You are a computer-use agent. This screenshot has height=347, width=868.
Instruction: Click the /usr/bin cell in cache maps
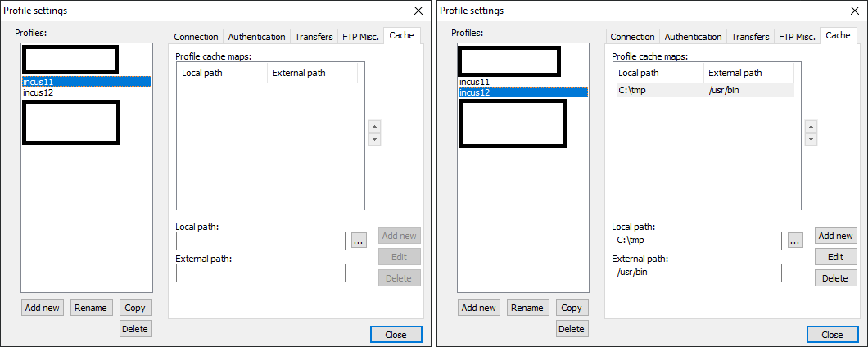click(x=724, y=90)
